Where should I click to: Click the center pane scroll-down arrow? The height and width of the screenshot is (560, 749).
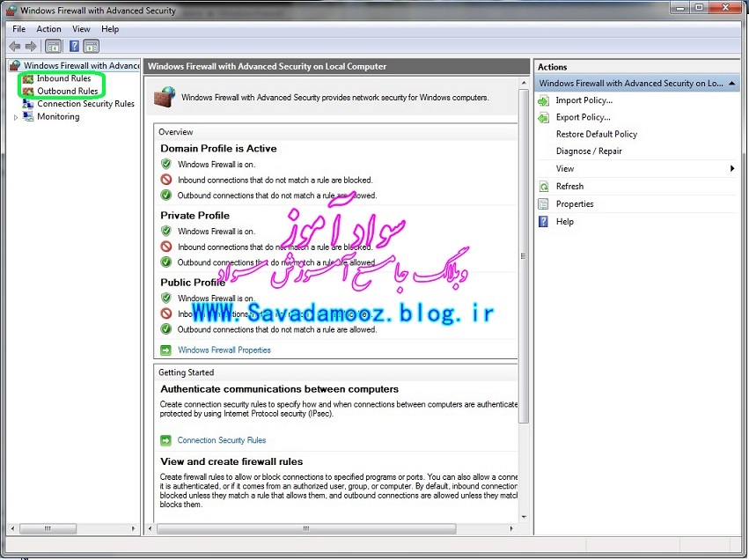pyautogui.click(x=524, y=517)
